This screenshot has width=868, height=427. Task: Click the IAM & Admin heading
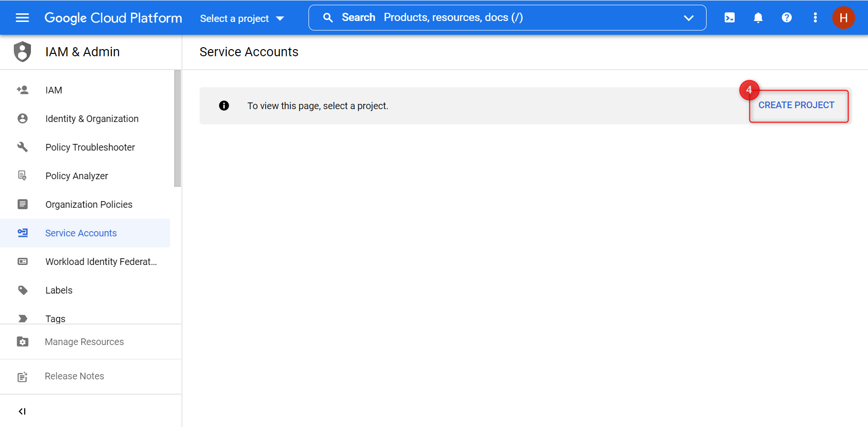point(82,51)
